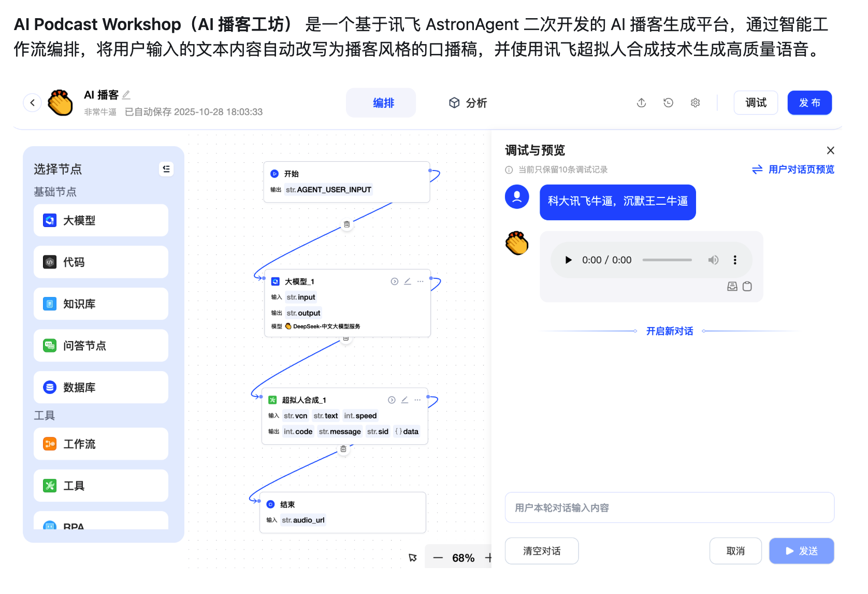
Task: Click the run icon on 大模型_1 node
Action: coord(394,281)
